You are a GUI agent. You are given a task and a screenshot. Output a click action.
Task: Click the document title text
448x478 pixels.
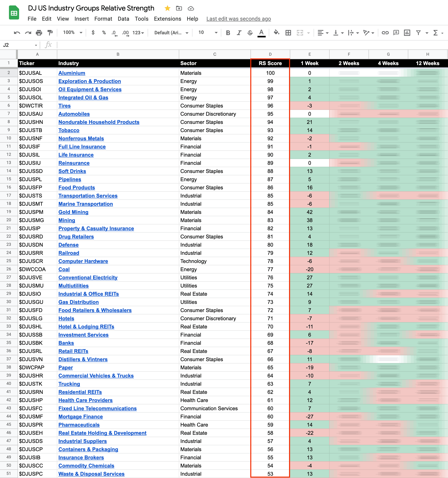[91, 8]
